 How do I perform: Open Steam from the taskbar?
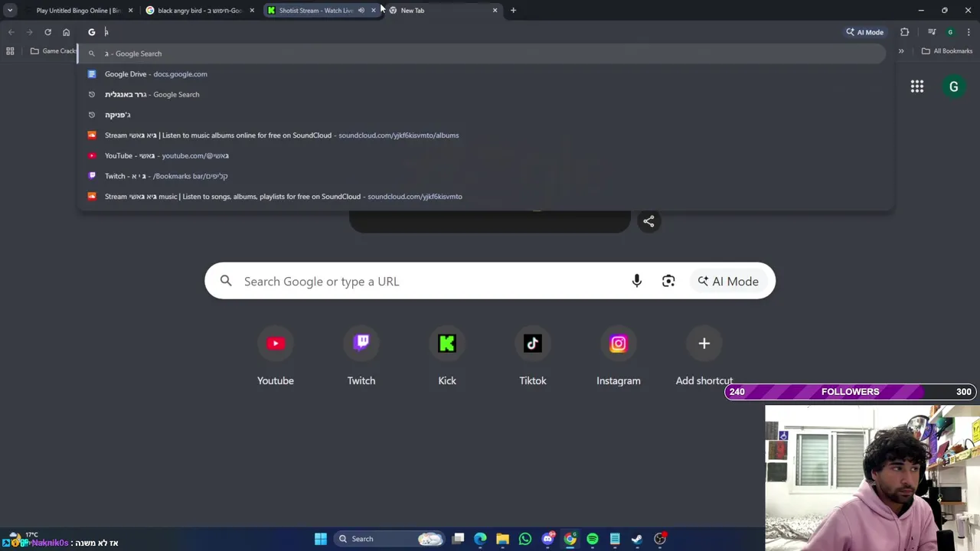coord(637,539)
